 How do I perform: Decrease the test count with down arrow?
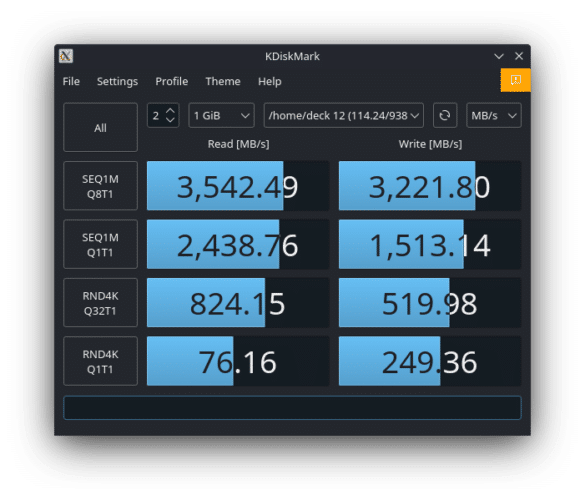(170, 120)
